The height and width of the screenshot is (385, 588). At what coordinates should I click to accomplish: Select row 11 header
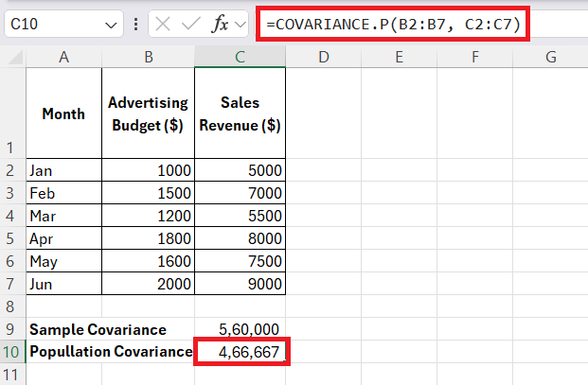click(x=12, y=375)
